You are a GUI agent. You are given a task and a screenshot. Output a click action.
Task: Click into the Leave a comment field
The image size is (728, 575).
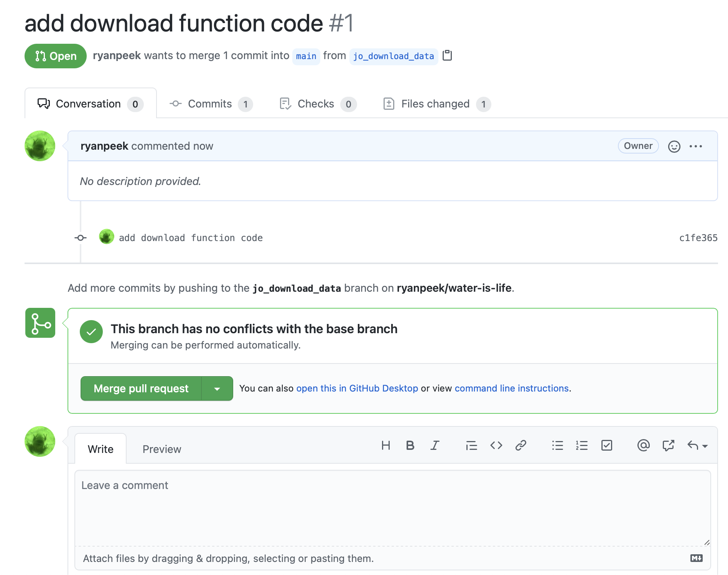[393, 508]
